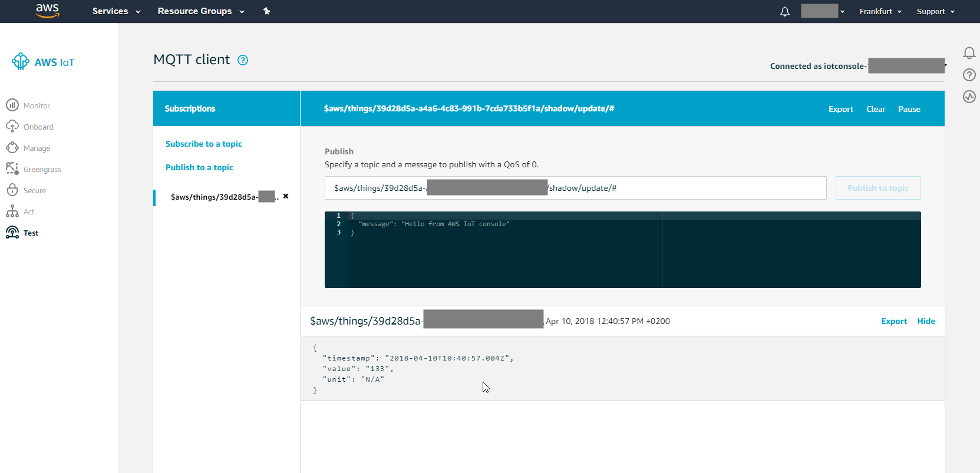
Task: Open the Services dropdown menu
Action: tap(116, 11)
